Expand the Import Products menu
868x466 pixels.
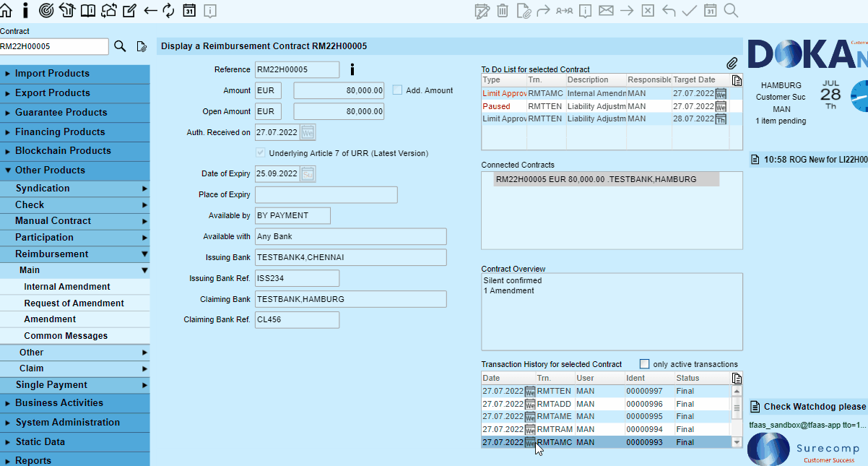75,74
